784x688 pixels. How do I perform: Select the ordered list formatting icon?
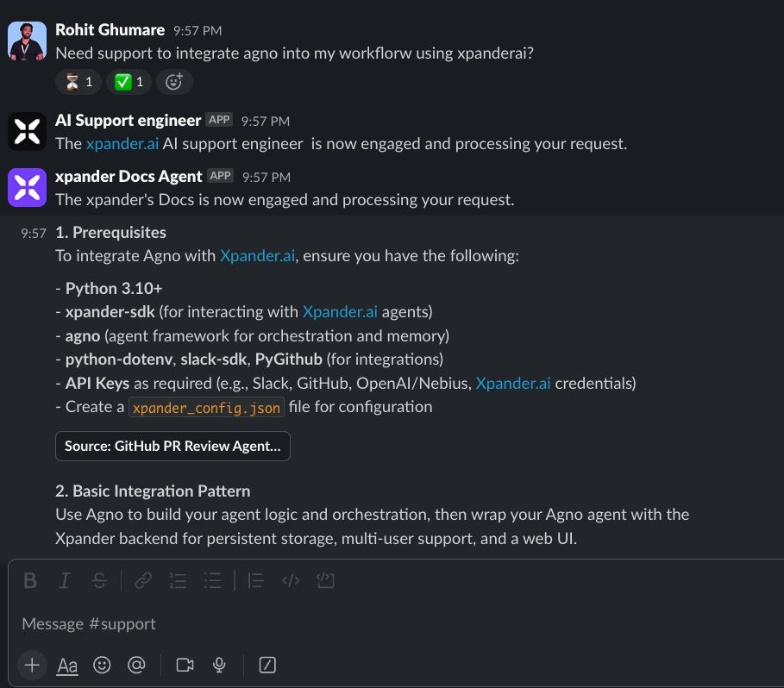click(178, 580)
